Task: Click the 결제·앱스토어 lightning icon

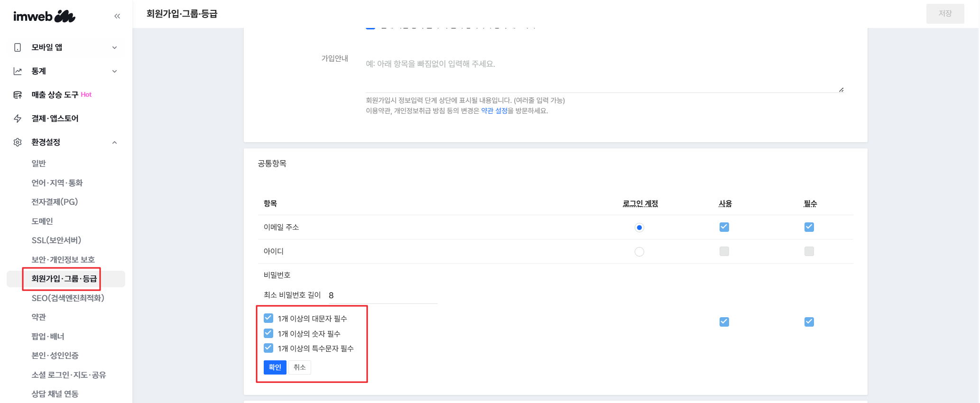Action: (x=17, y=119)
